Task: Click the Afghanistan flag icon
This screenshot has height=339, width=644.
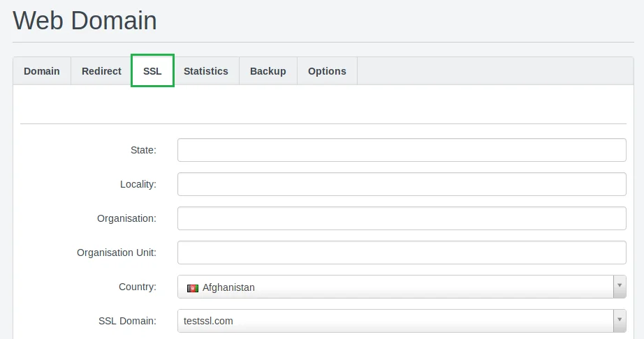Action: click(x=193, y=287)
